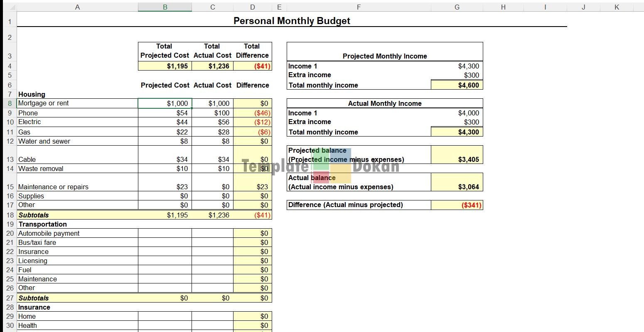Select the Electric difference cell showing ($12)
Viewport: 644px width, 332px height.
[253, 122]
